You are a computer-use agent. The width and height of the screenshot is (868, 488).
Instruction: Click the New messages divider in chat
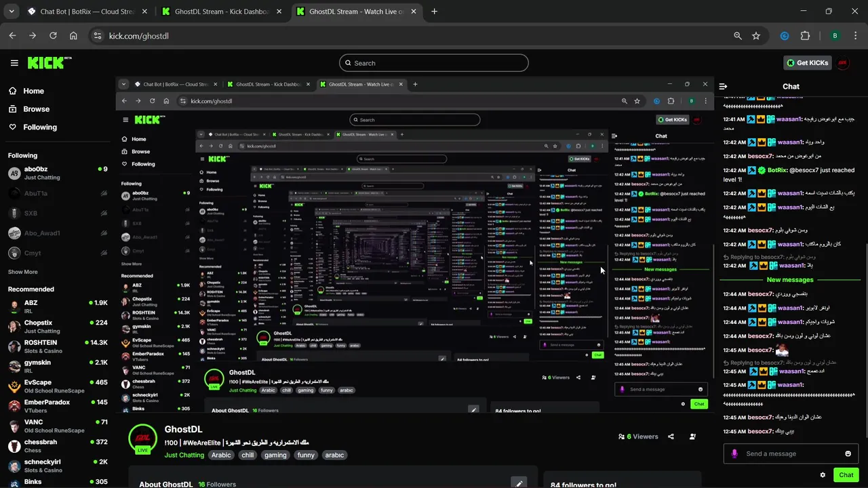coord(790,280)
